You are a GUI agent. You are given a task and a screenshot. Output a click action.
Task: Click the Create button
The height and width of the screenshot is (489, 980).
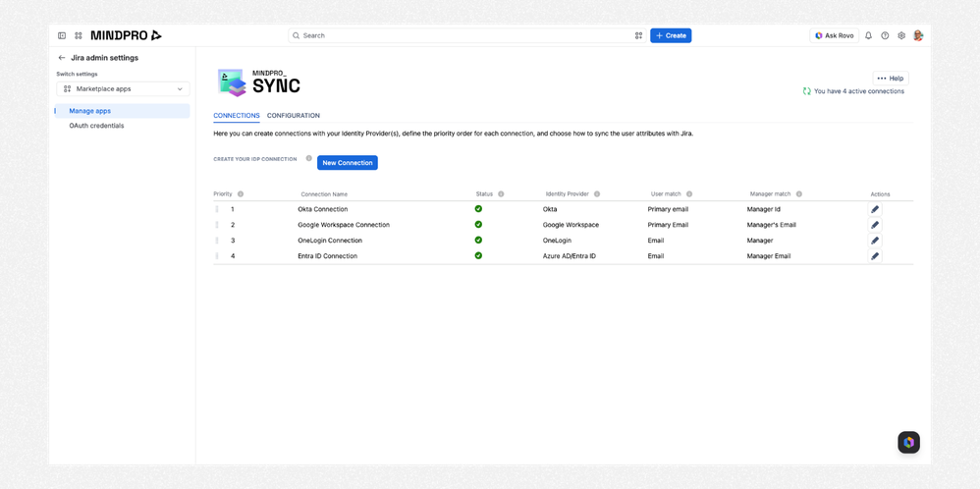671,35
